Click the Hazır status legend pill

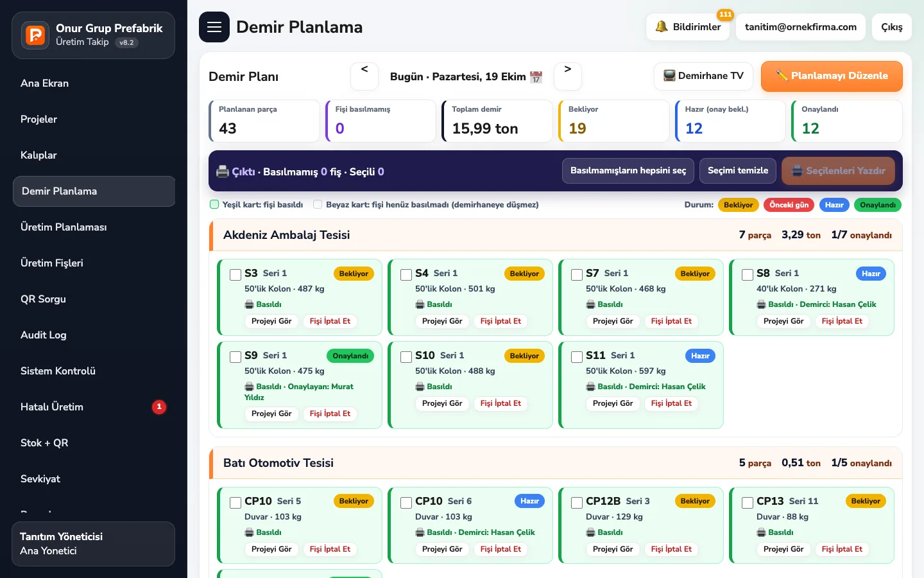pos(834,205)
